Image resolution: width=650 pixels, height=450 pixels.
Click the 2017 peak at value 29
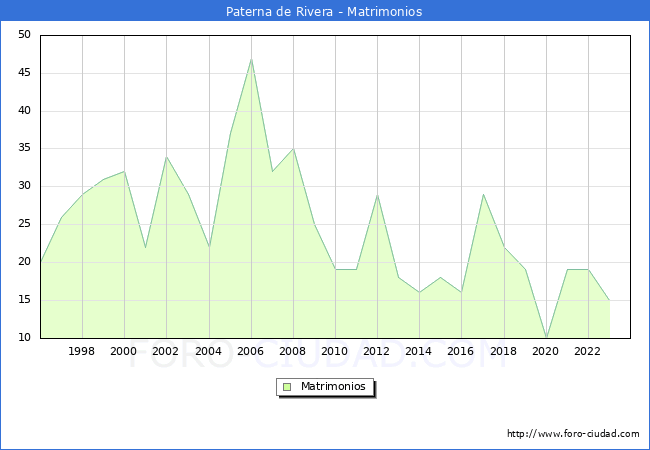point(483,194)
